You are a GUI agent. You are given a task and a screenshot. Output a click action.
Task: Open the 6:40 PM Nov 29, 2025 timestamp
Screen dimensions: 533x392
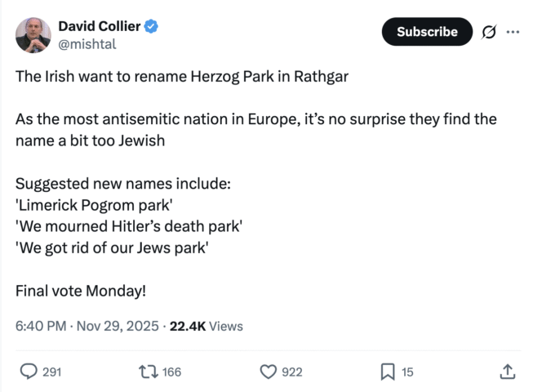[88, 326]
